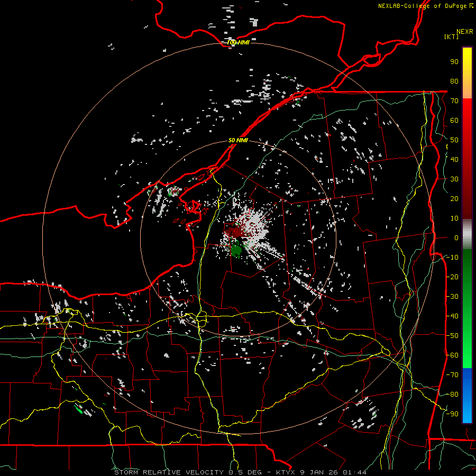The width and height of the screenshot is (476, 476).
Task: Click the 20 value on velocity scale
Action: coord(454,199)
